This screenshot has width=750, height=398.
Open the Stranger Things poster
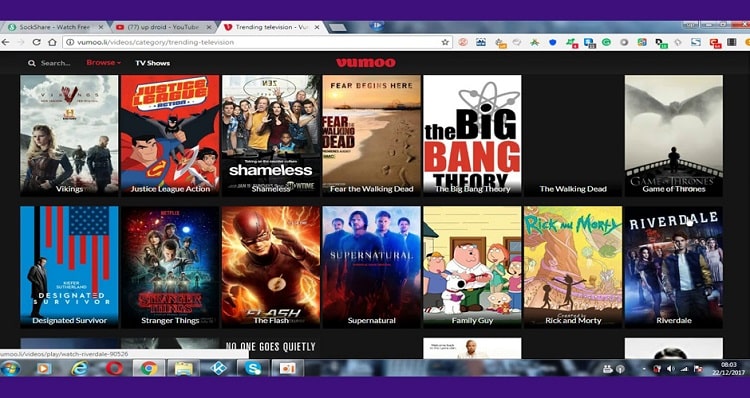pos(170,267)
